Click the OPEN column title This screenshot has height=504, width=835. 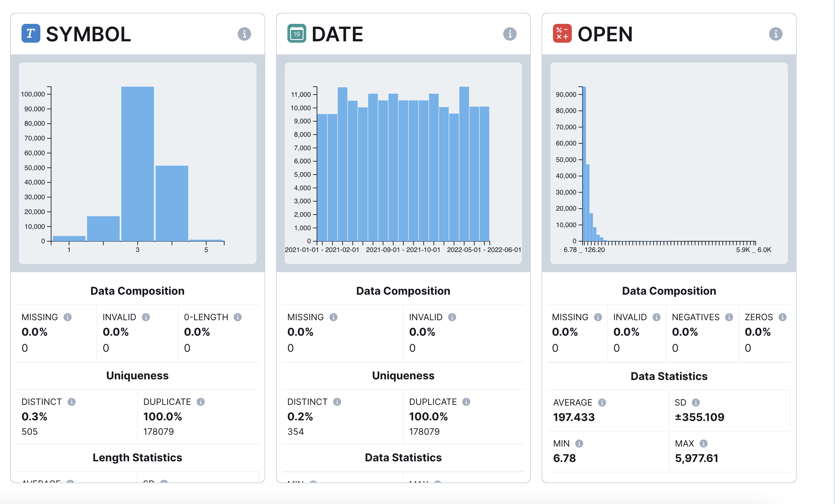[x=605, y=34]
